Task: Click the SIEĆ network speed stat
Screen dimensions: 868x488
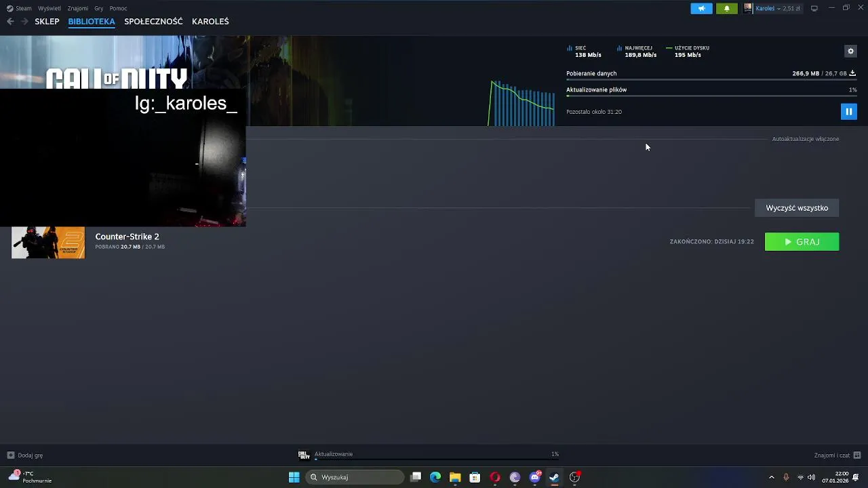Action: tap(584, 52)
